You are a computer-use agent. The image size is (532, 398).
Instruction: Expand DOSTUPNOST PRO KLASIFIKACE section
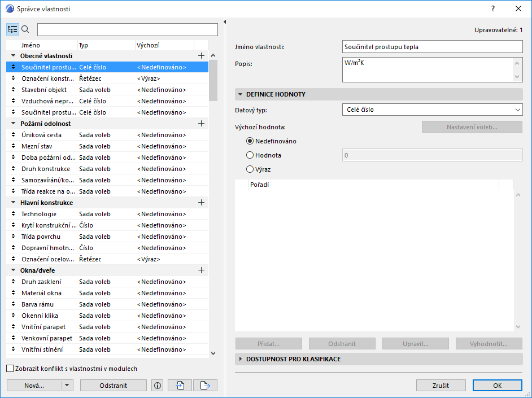point(240,358)
